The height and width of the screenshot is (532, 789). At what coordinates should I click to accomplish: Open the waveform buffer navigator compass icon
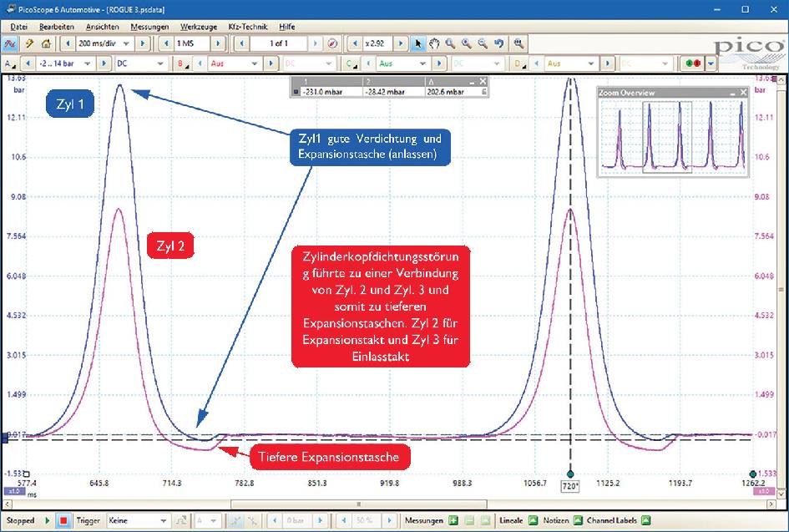click(x=332, y=43)
